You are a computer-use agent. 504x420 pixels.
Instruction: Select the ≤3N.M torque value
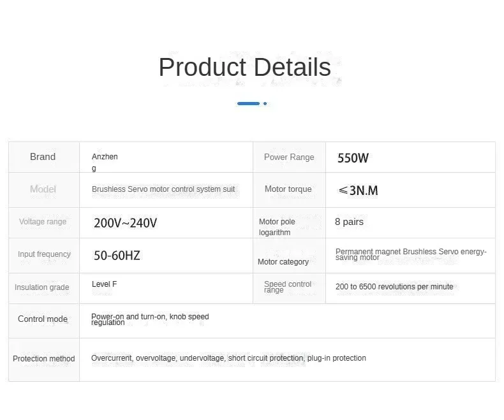tap(358, 191)
